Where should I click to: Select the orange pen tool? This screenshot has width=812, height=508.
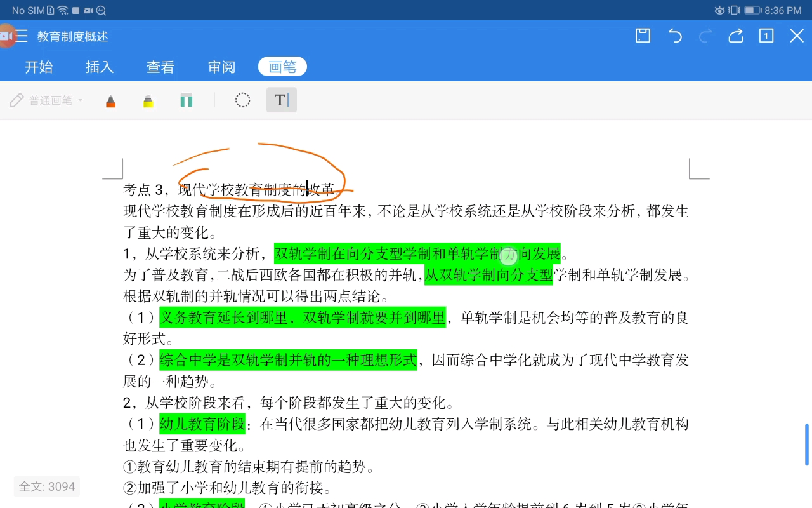pos(110,100)
